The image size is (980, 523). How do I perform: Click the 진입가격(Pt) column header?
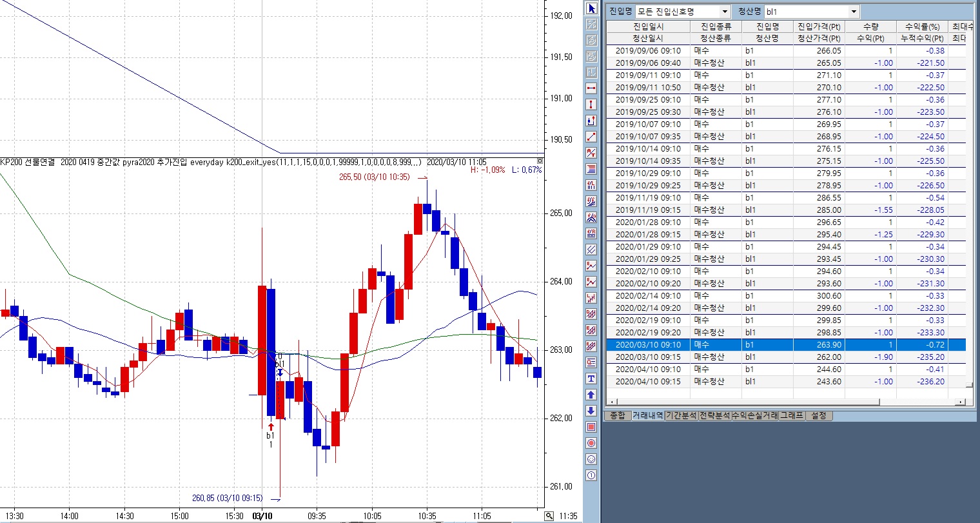[x=819, y=27]
